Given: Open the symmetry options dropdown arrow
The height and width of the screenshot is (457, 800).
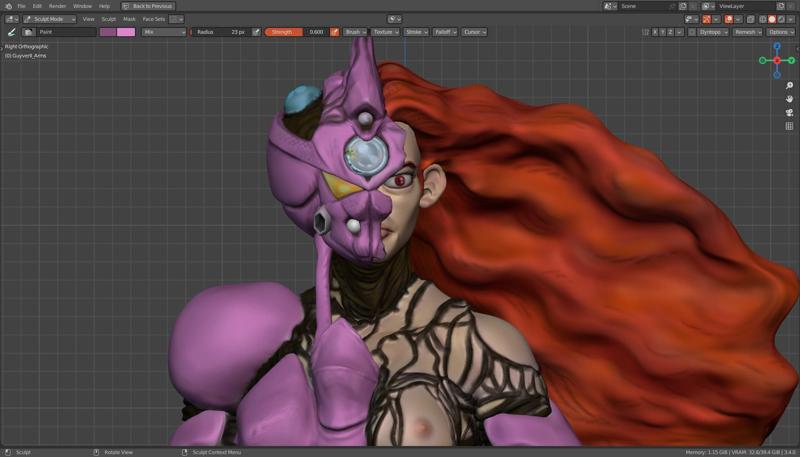Looking at the screenshot, I should coord(679,32).
